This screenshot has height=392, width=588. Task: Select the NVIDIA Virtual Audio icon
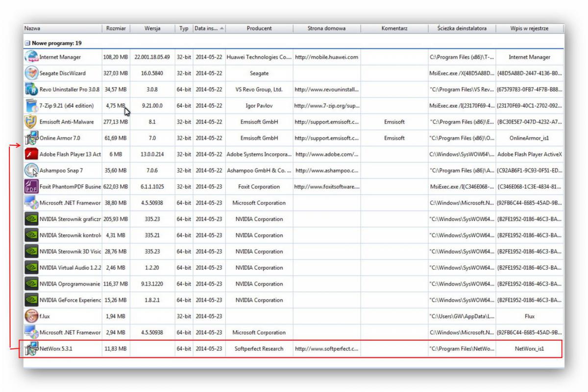point(31,267)
